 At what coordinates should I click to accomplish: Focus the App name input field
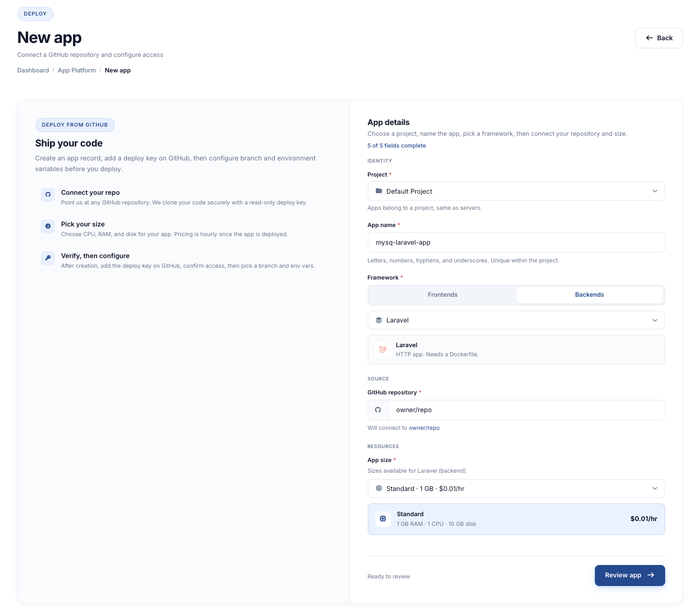[x=516, y=243]
